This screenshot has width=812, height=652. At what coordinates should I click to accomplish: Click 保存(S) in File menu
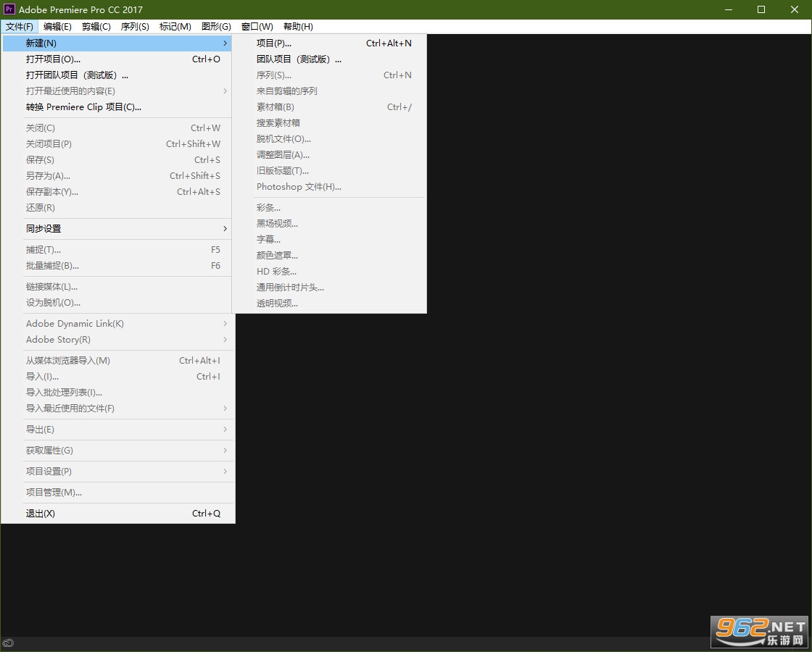tap(117, 160)
